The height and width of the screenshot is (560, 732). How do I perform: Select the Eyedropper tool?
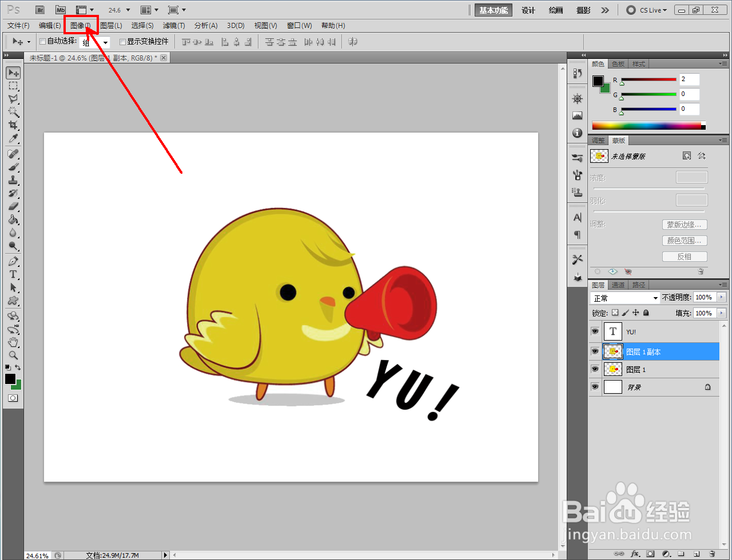pyautogui.click(x=13, y=138)
